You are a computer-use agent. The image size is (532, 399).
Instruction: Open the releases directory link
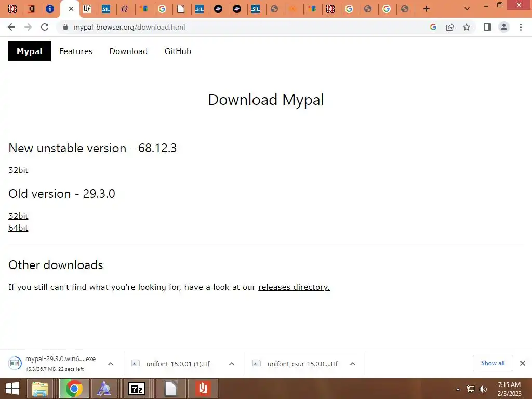click(x=294, y=287)
